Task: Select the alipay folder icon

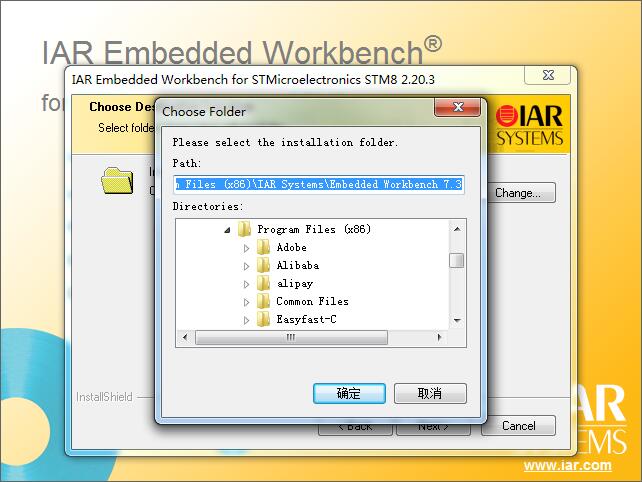Action: tap(263, 283)
